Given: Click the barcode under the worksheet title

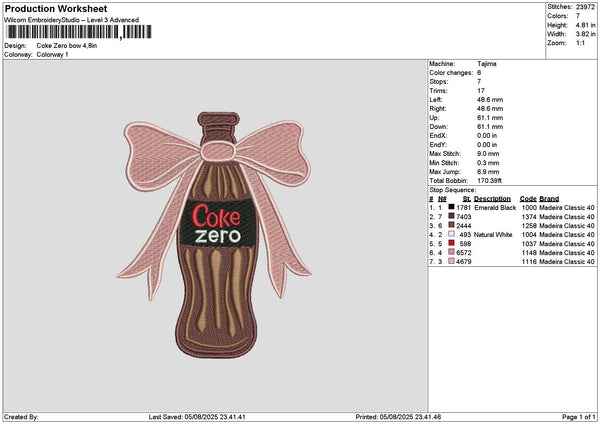Looking at the screenshot, I should click(79, 32).
